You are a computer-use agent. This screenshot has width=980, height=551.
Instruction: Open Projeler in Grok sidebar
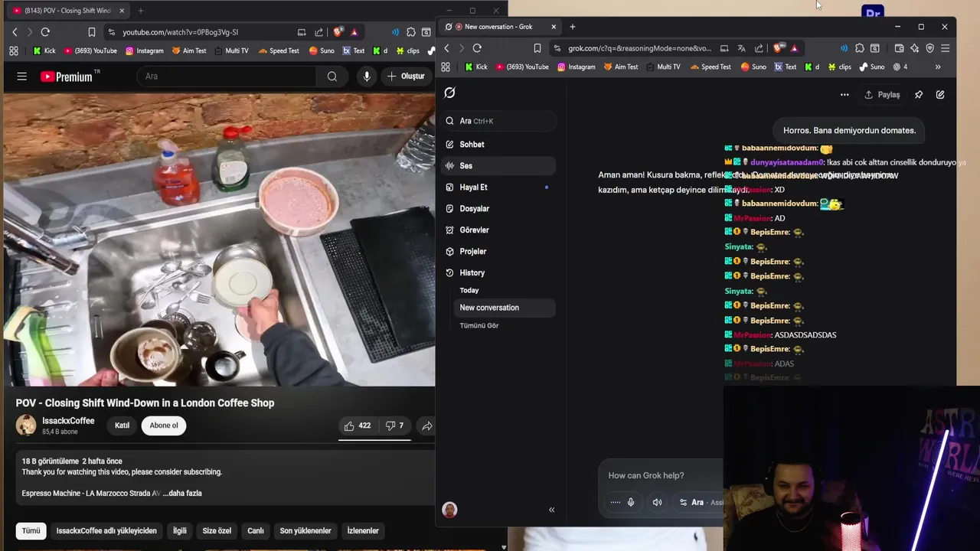click(x=498, y=252)
